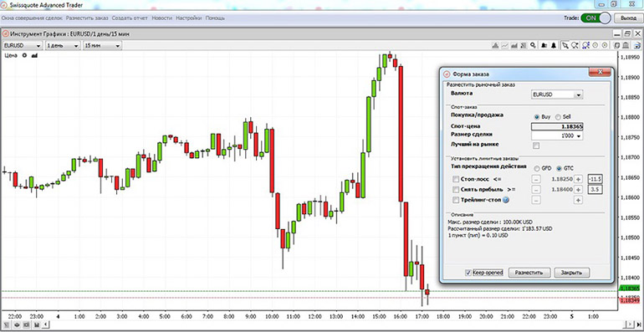
Task: Open the chart magnifier search tool
Action: pyautogui.click(x=533, y=45)
